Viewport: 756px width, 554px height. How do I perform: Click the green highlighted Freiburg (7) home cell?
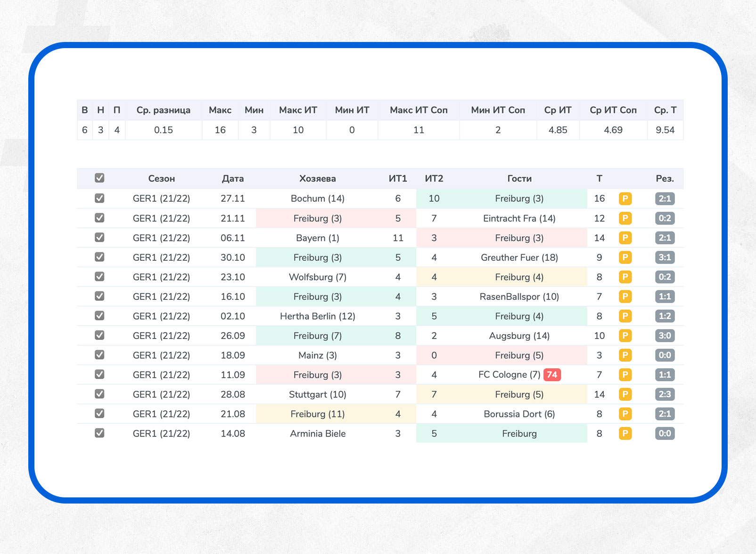[317, 336]
